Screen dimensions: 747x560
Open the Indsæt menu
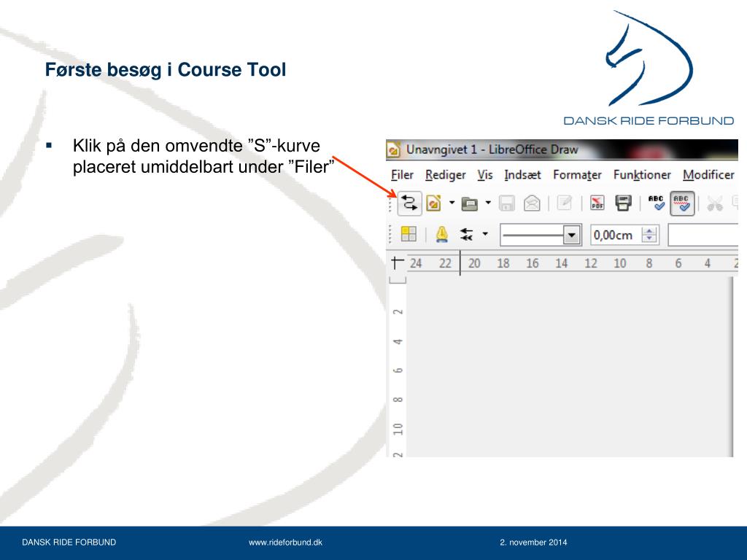tap(522, 175)
